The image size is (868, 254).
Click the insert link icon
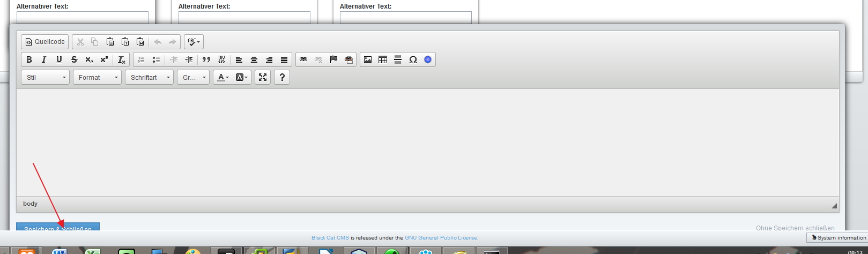point(303,59)
